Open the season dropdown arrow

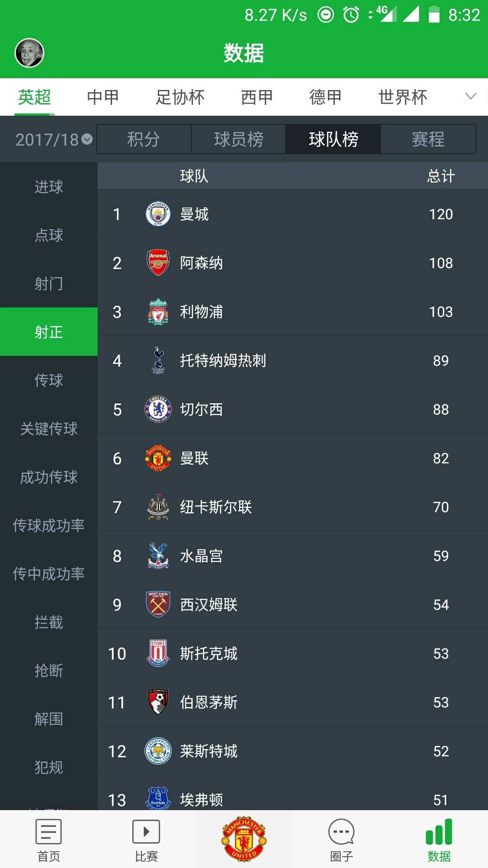pos(87,139)
